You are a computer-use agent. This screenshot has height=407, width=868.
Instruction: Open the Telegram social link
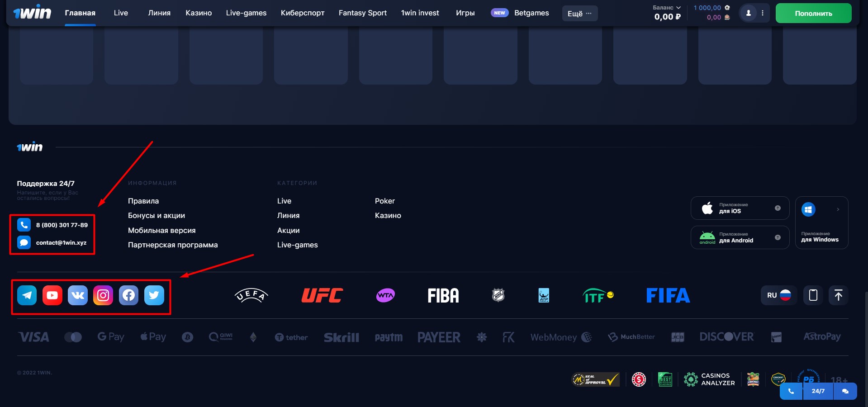pyautogui.click(x=27, y=295)
